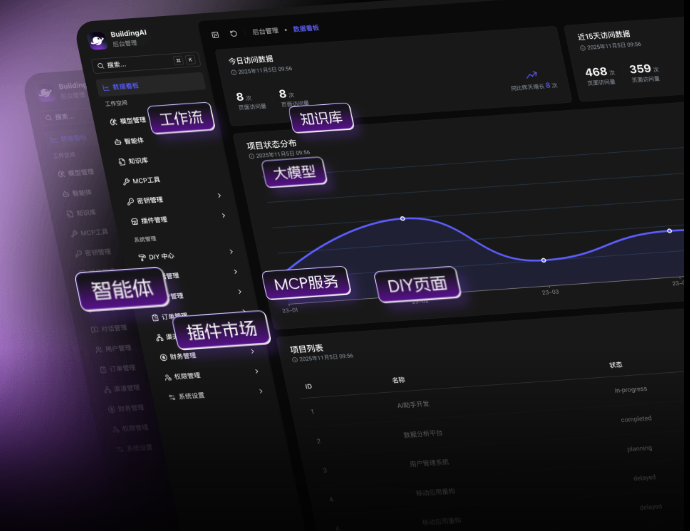Select 数据看板 in the background window sidebar
690x531 pixels.
[73, 139]
